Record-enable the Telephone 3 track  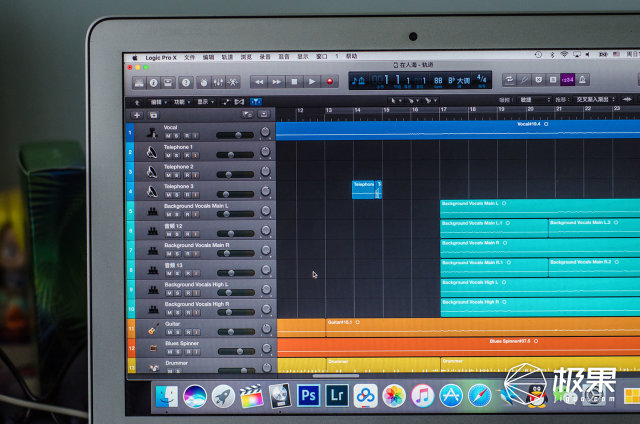click(x=187, y=195)
